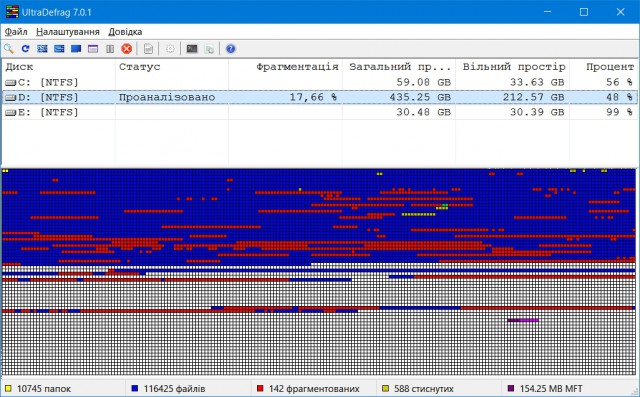The width and height of the screenshot is (640, 397).
Task: Open the Файл menu
Action: point(16,32)
